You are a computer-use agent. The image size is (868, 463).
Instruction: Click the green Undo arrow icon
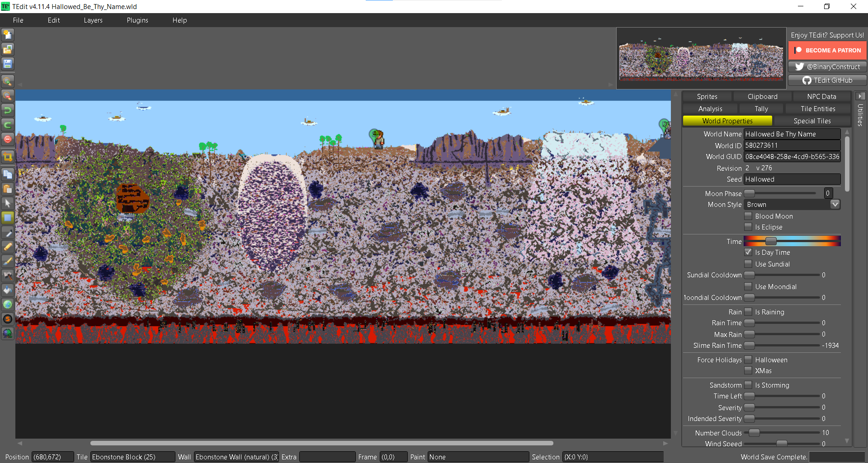coord(8,110)
